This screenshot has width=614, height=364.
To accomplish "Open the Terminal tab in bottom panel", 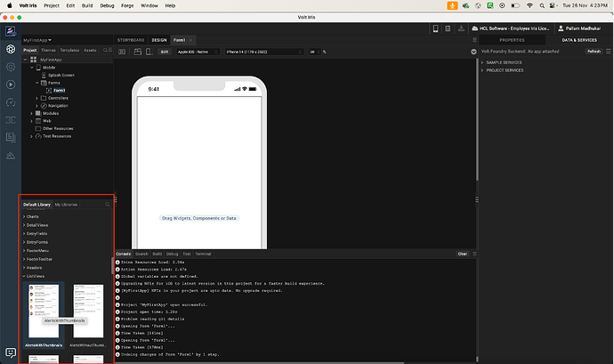I will tap(203, 254).
